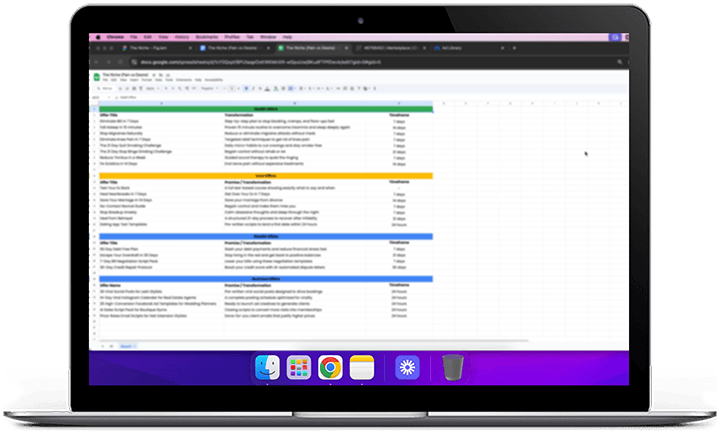Open the all sheets list icon

pyautogui.click(x=109, y=345)
